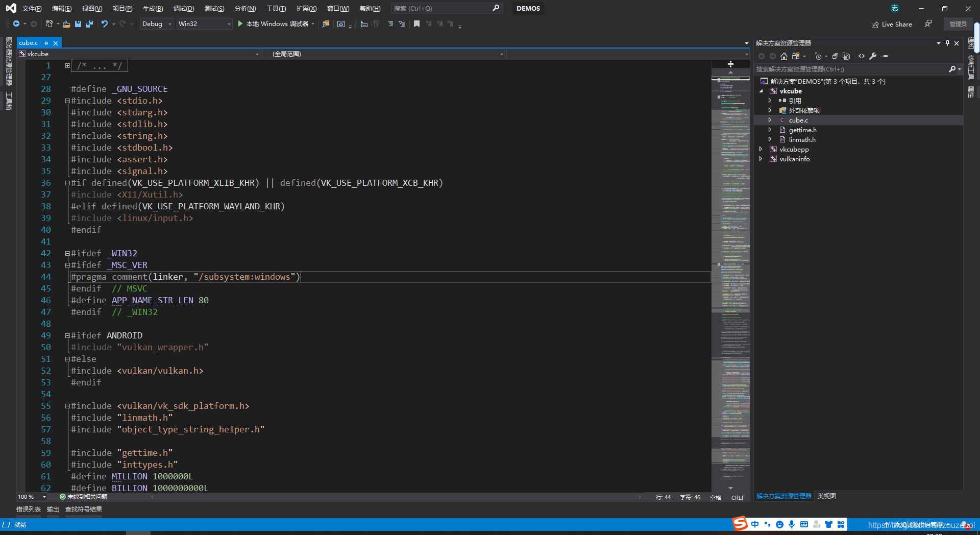Click View Code icon in Solution Explorer

(x=862, y=56)
